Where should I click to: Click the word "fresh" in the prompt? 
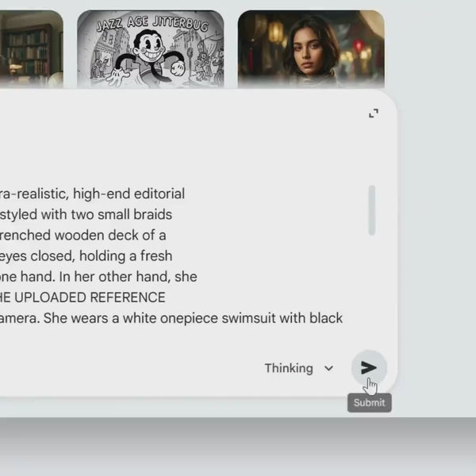coord(154,255)
